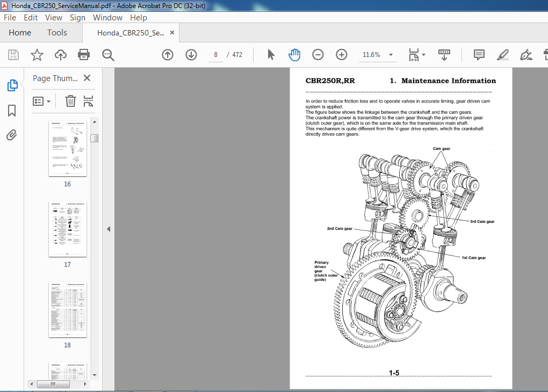548x392 pixels.
Task: Choose the Selection arrow tool
Action: pos(271,55)
